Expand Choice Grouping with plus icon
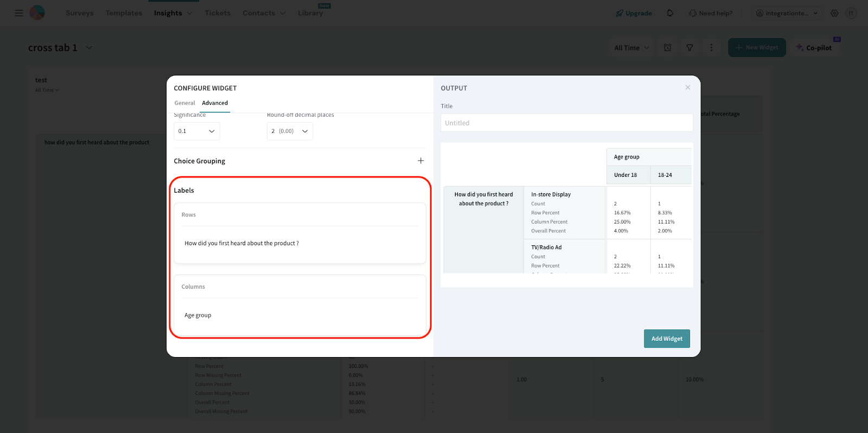 (420, 161)
